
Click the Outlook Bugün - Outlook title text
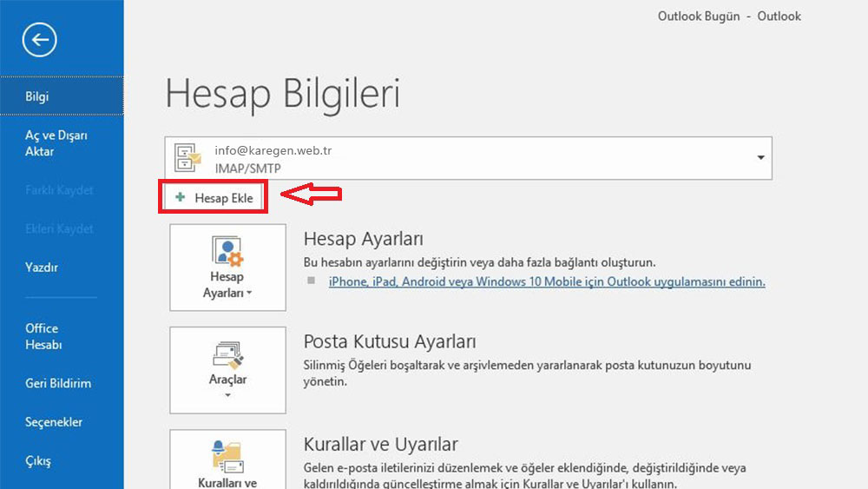pyautogui.click(x=729, y=16)
